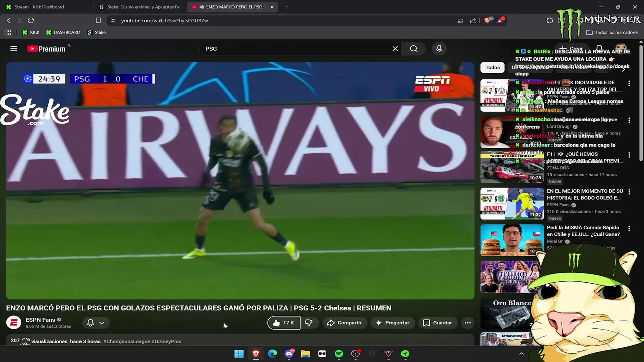The height and width of the screenshot is (362, 644).
Task: Open the Bodo goleó video thumbnail
Action: (512, 204)
